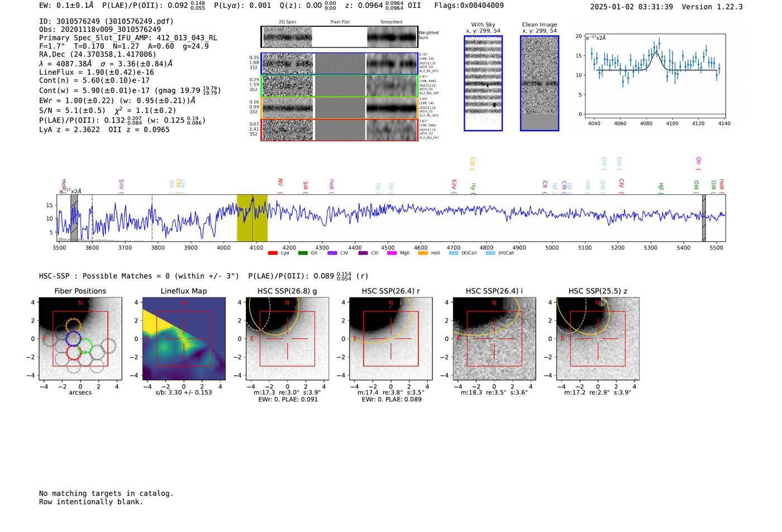
Task: Click the Flags:0x00404009 text in header
Action: (x=469, y=6)
